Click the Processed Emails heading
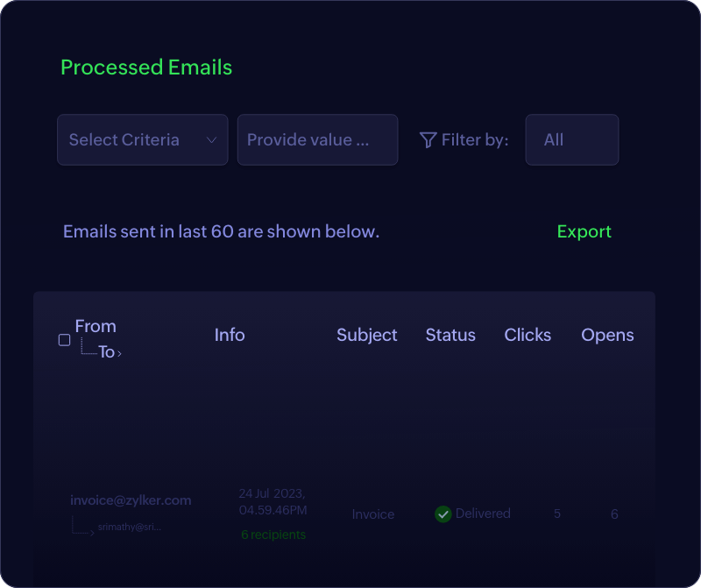The height and width of the screenshot is (588, 701). click(x=146, y=67)
